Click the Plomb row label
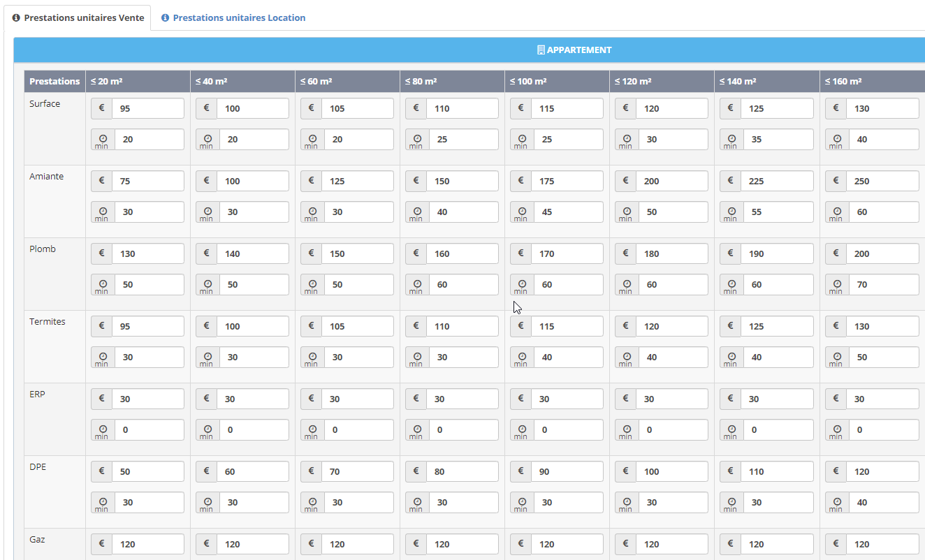Image resolution: width=925 pixels, height=560 pixels. click(42, 249)
